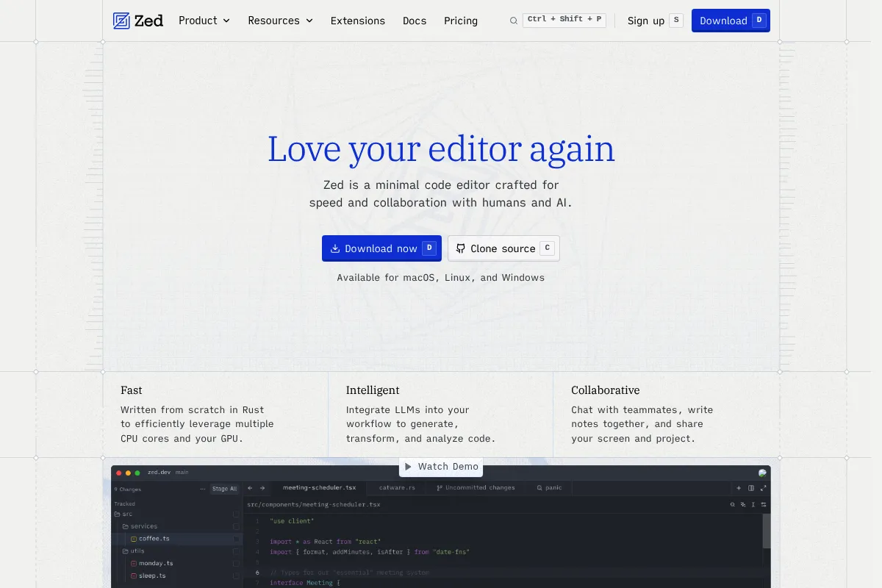
Task: Switch to the meeting-scheduler.tsx tab
Action: click(x=319, y=488)
